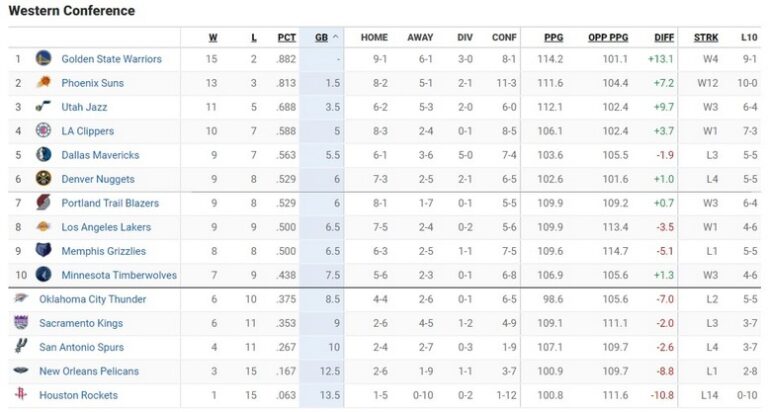Click the Utah Jazz logo icon

(x=43, y=107)
